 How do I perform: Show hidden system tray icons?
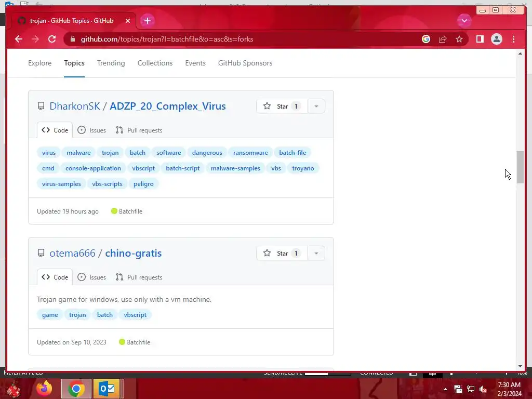click(445, 389)
